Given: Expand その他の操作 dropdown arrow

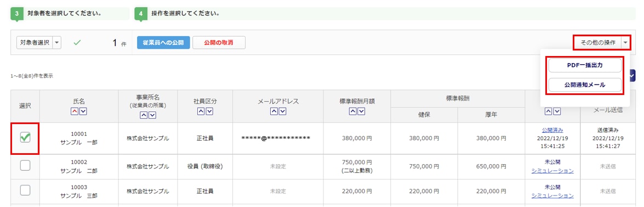Looking at the screenshot, I should point(625,42).
